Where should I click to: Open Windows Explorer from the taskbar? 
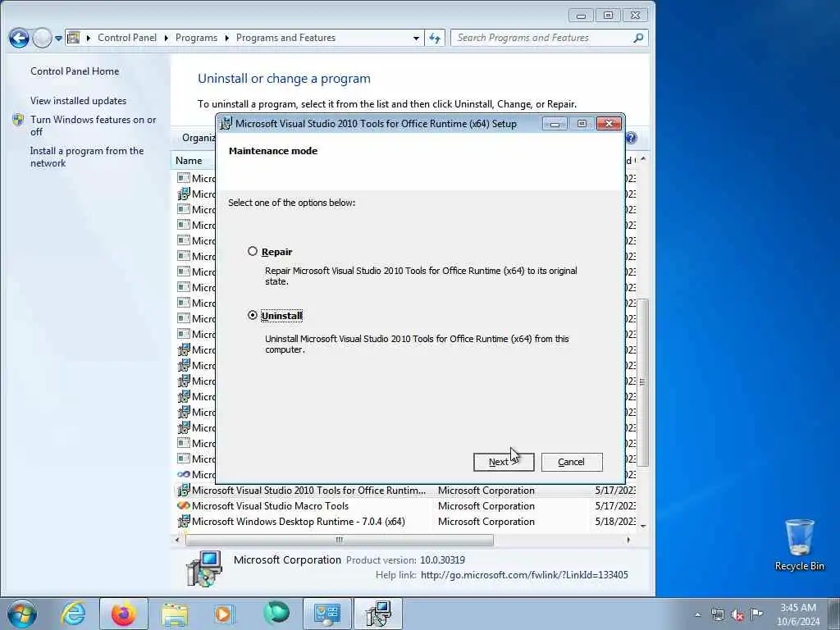(175, 614)
